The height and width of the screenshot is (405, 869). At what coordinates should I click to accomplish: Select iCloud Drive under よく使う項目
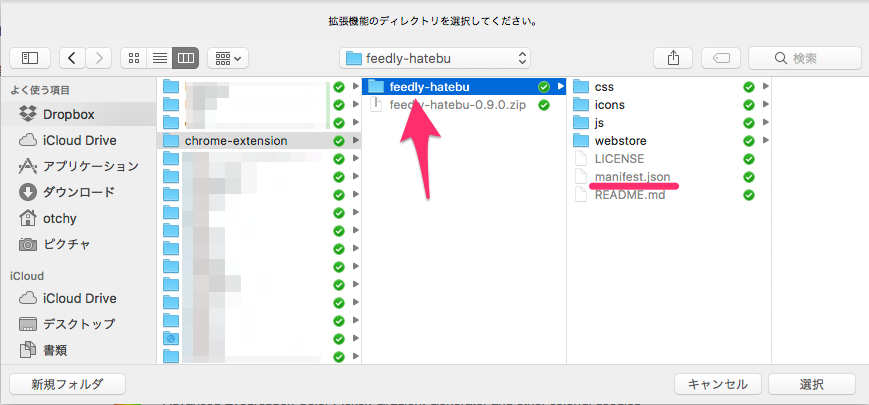(78, 140)
